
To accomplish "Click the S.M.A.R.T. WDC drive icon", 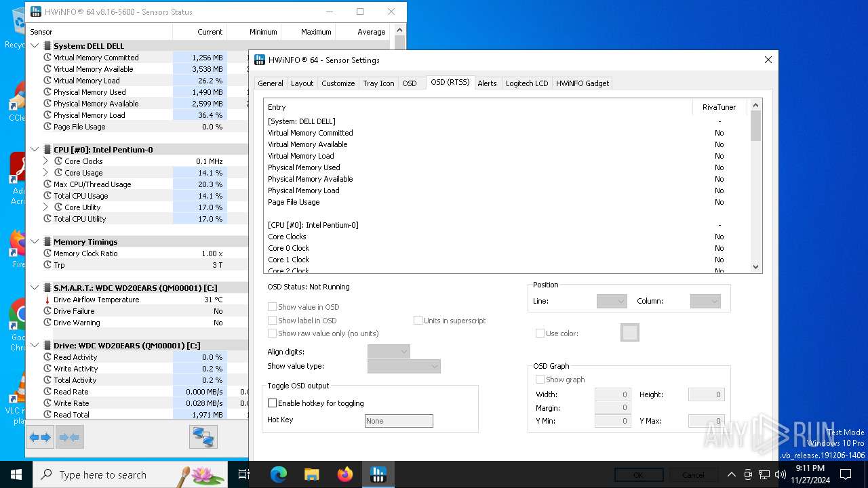I will point(47,288).
